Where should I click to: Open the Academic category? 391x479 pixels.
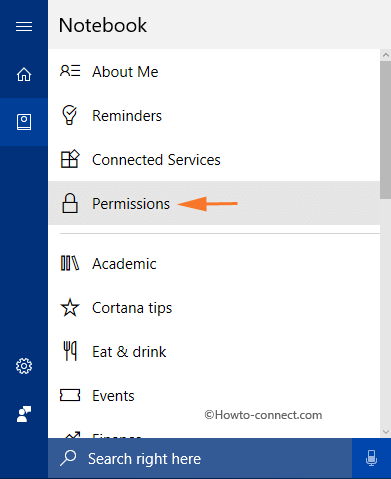pos(214,263)
